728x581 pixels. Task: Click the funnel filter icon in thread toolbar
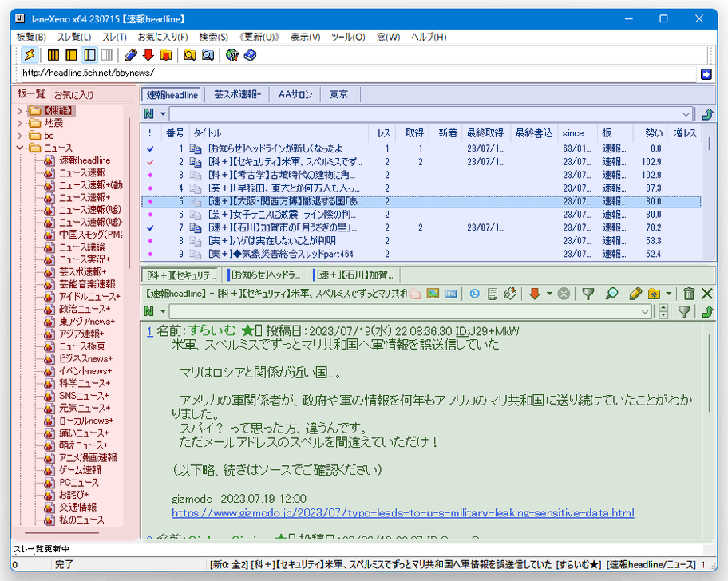coord(588,294)
